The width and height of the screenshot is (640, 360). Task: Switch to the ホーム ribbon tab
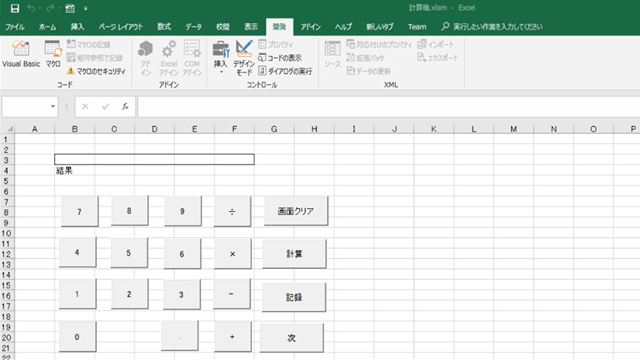[47, 27]
